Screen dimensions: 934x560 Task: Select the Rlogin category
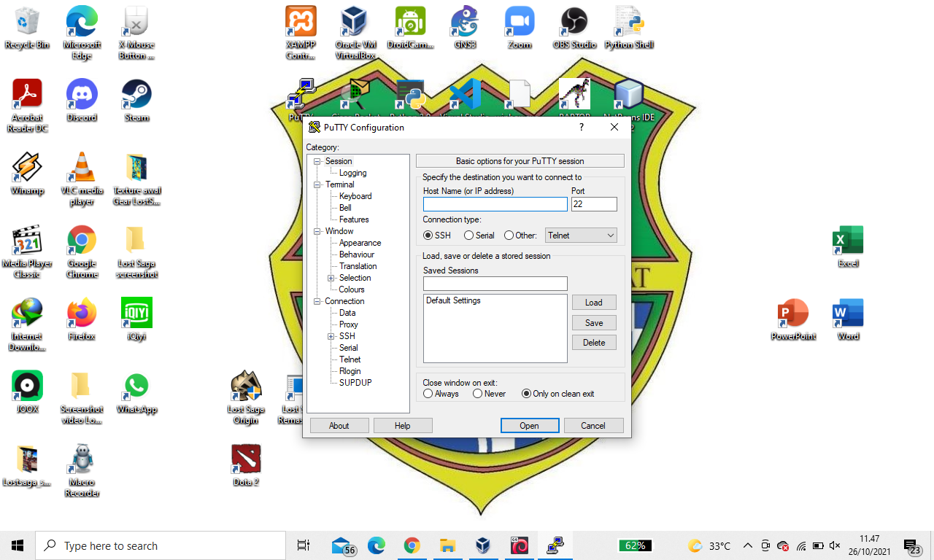click(x=350, y=371)
